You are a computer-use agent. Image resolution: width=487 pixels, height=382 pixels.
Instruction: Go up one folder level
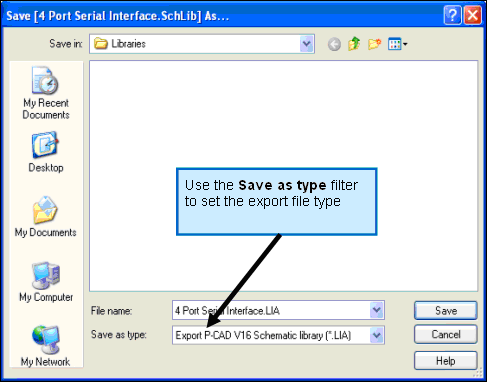(x=354, y=44)
